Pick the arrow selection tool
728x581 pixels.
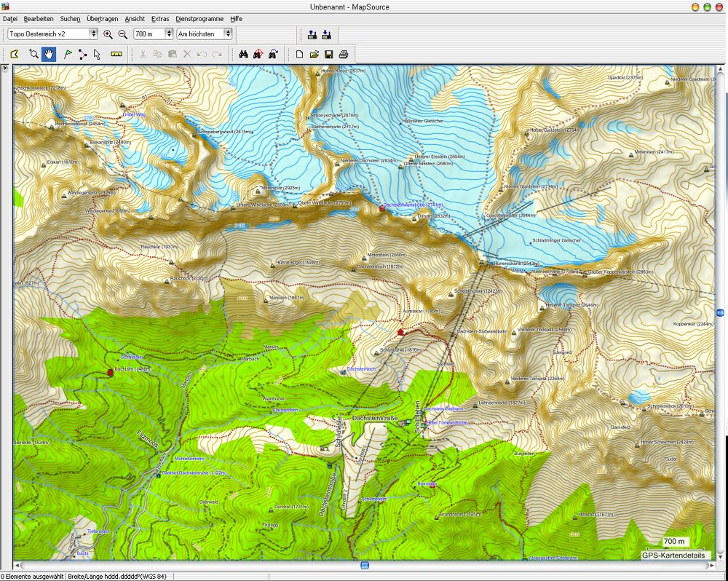click(97, 54)
